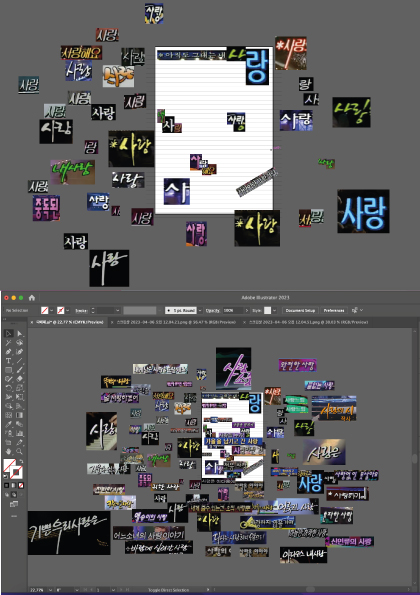Choose the Column Graph tool
This screenshot has height=595, width=420.
pyautogui.click(x=20, y=434)
